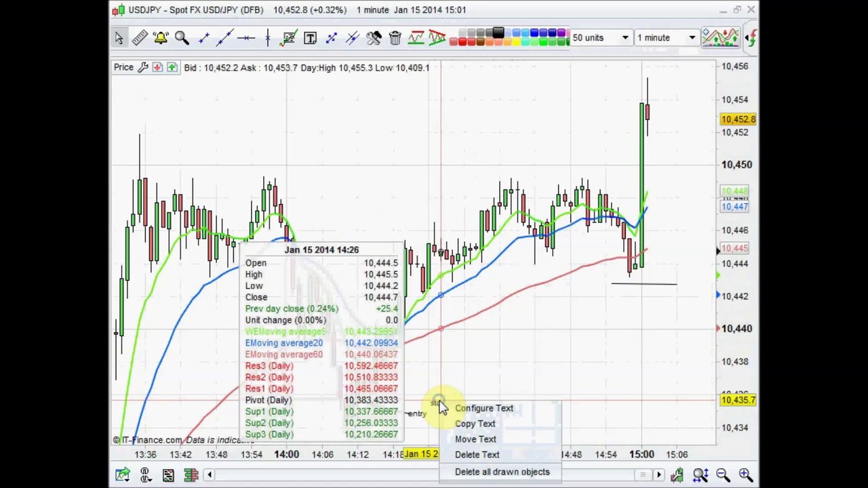This screenshot has height=488, width=868.
Task: Select the parallel channel tool
Action: click(x=353, y=38)
